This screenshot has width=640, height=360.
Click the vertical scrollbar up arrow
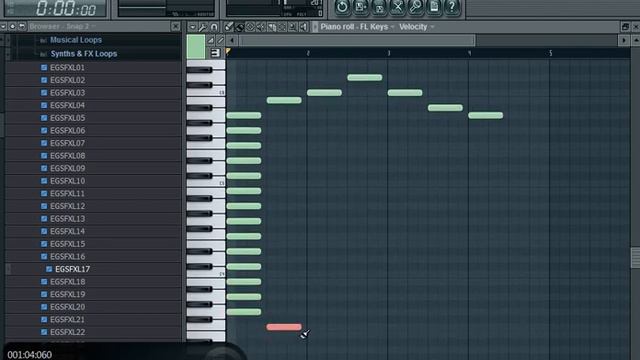pos(636,40)
